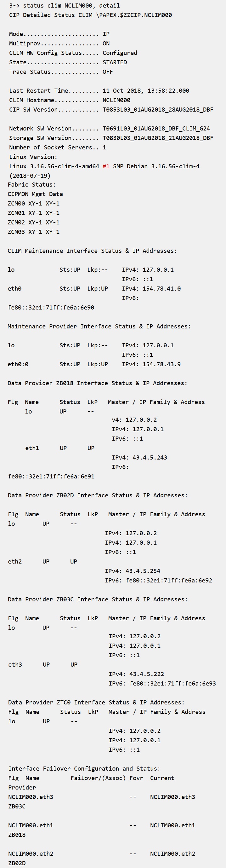Click the eth2 IPv4 address 43.4.5.254
The image size is (226, 868).
point(143,571)
